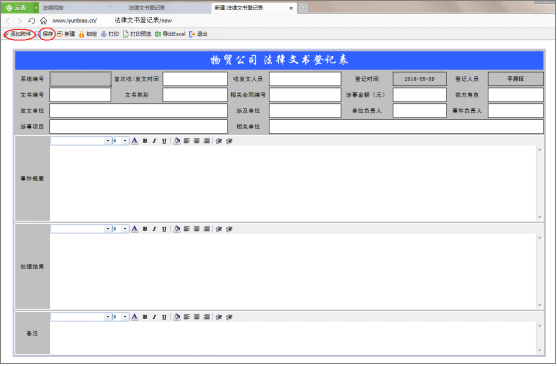Open a new tab with plus button
The width and height of the screenshot is (557, 366).
(303, 8)
